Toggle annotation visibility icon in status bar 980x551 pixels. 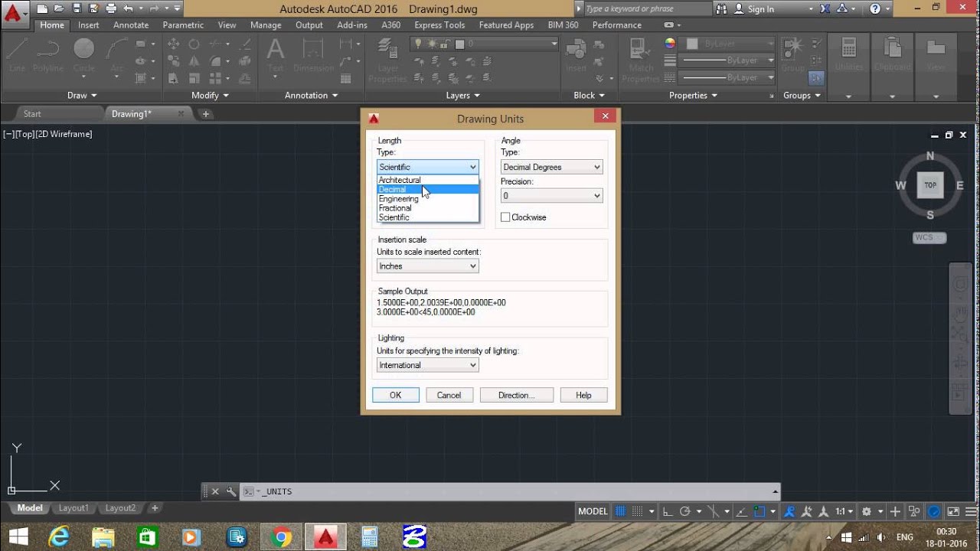point(789,511)
